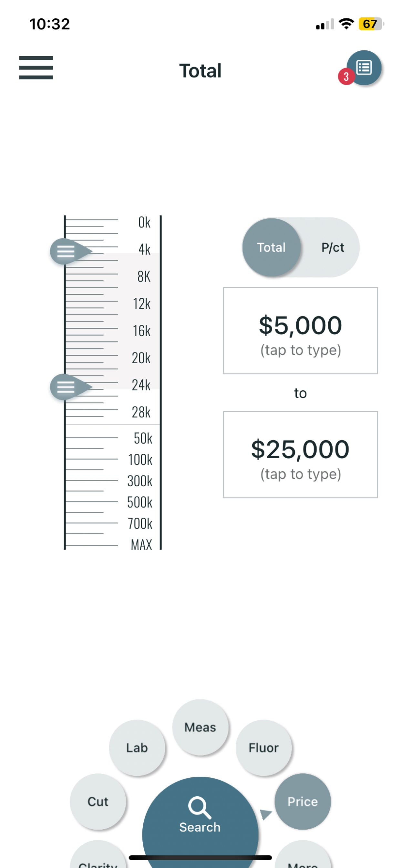Select the Price filter bubble
Image resolution: width=401 pixels, height=868 pixels.
pos(302,801)
